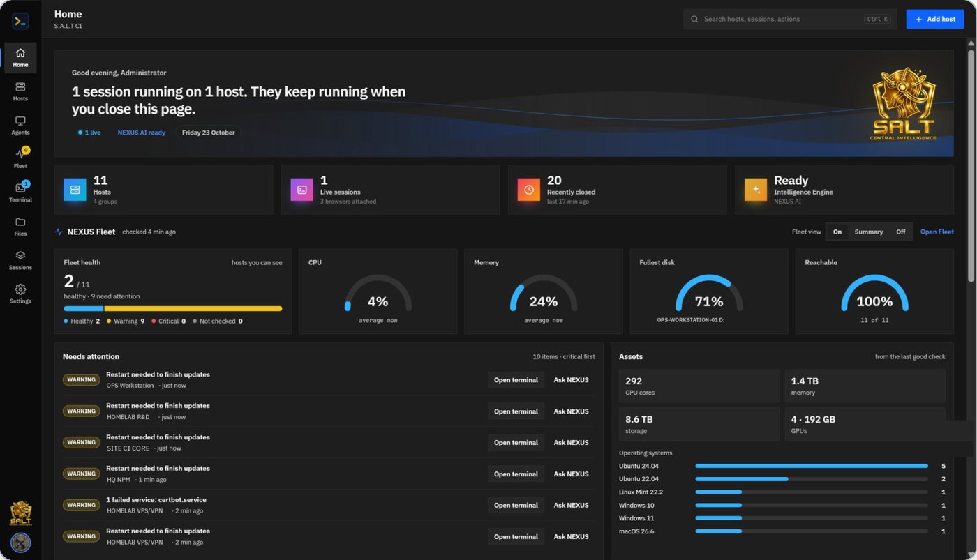Set Fleet view to Summary
Viewport: 977px width, 560px height.
click(x=869, y=232)
